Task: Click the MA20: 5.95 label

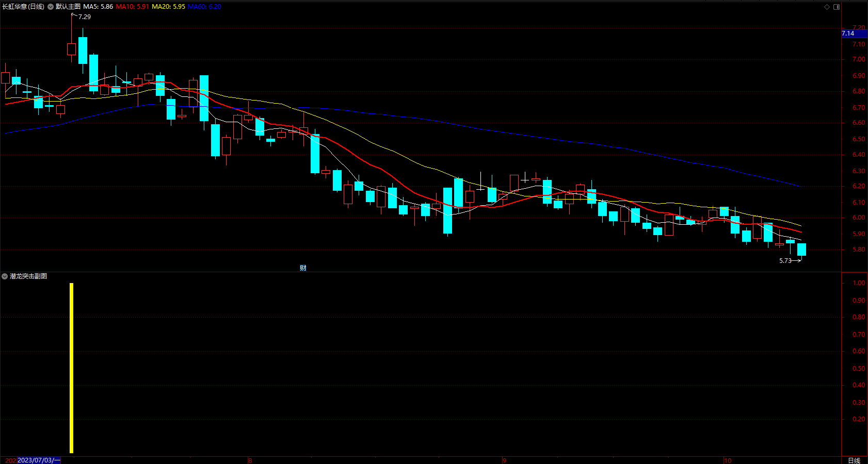Action: point(168,7)
